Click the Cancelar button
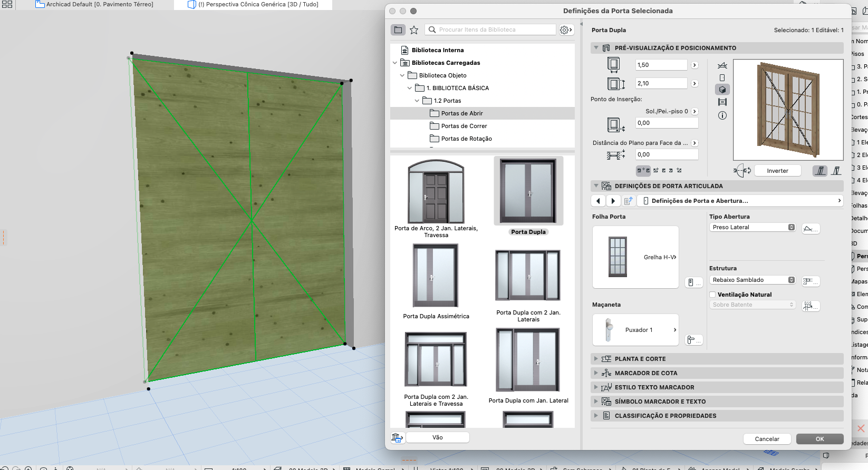The image size is (868, 470). (767, 439)
